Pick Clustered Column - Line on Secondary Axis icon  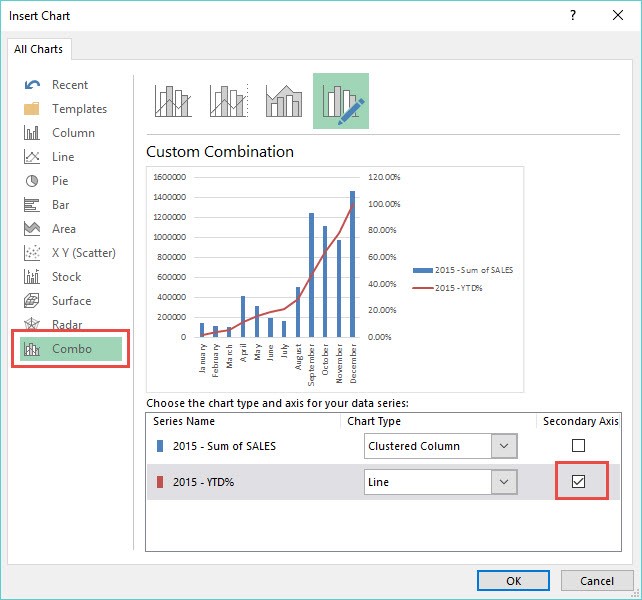pyautogui.click(x=229, y=101)
